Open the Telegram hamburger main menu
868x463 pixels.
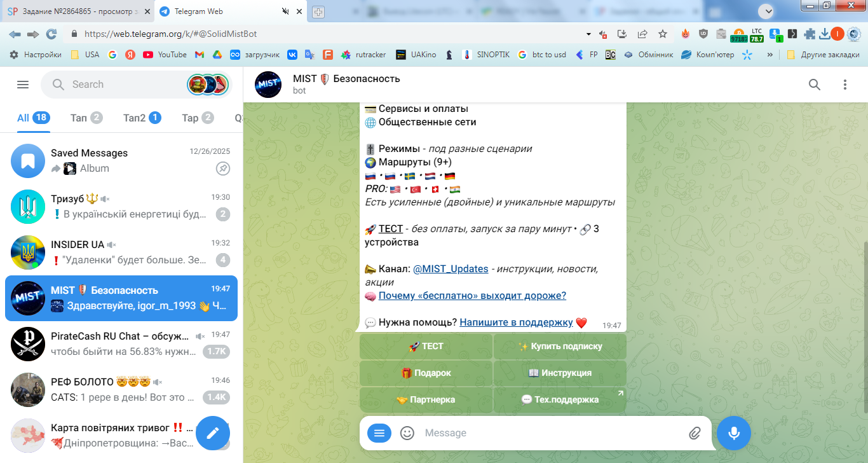point(23,85)
